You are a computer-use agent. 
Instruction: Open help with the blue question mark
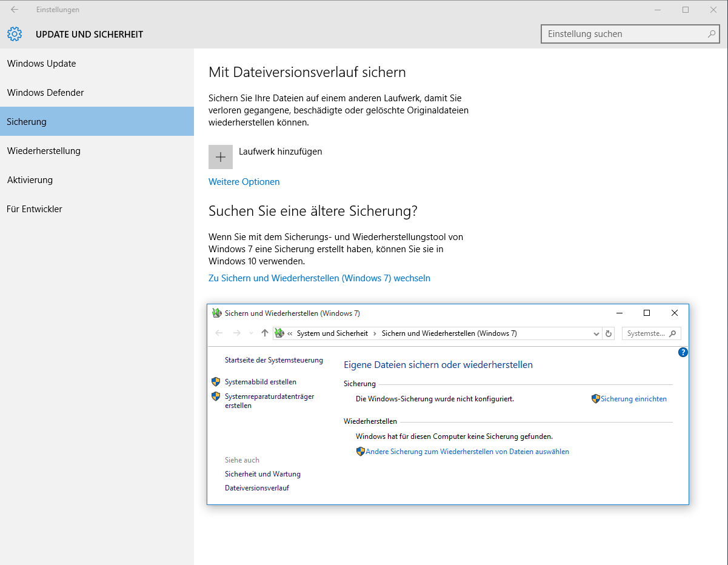[683, 352]
